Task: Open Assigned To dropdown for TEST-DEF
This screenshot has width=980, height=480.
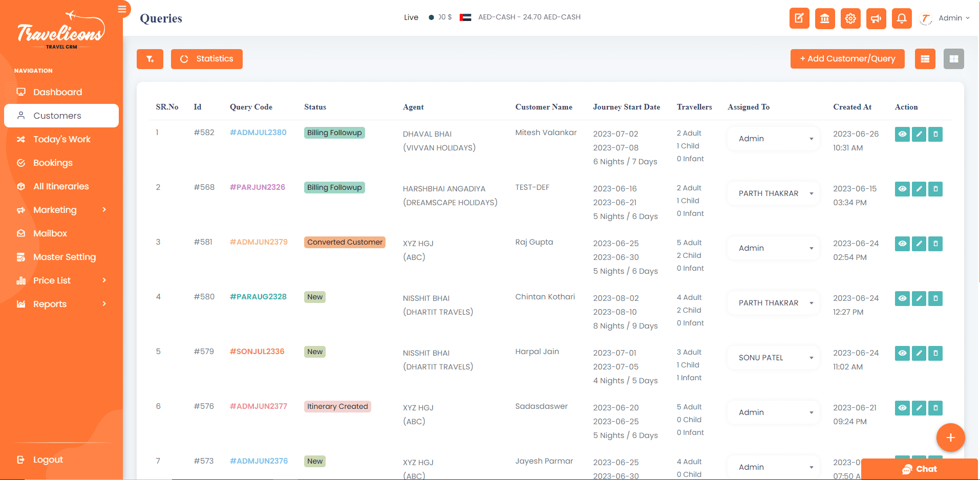Action: [773, 193]
